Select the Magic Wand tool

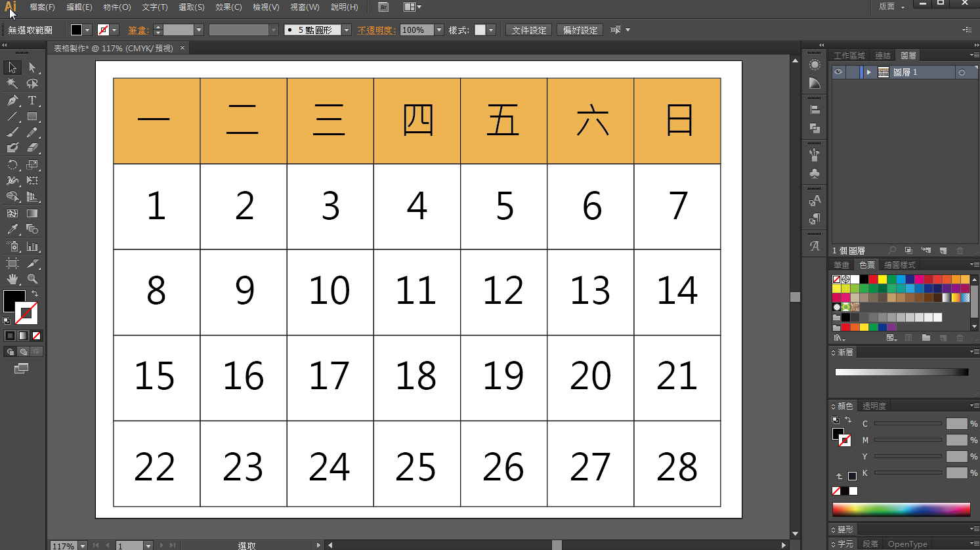pyautogui.click(x=12, y=84)
